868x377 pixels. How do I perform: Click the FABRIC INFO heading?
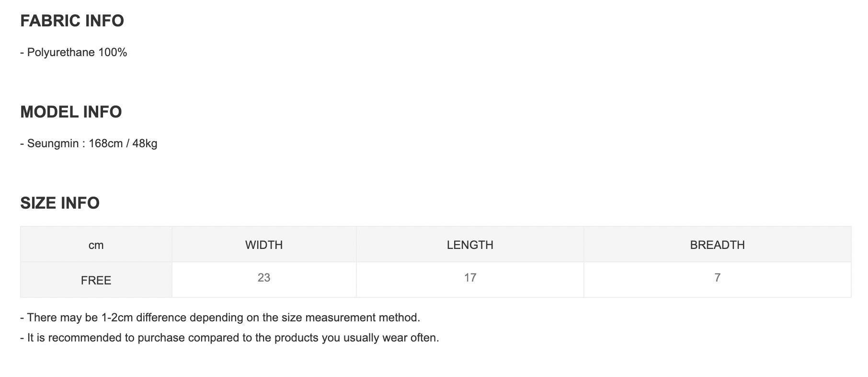72,21
